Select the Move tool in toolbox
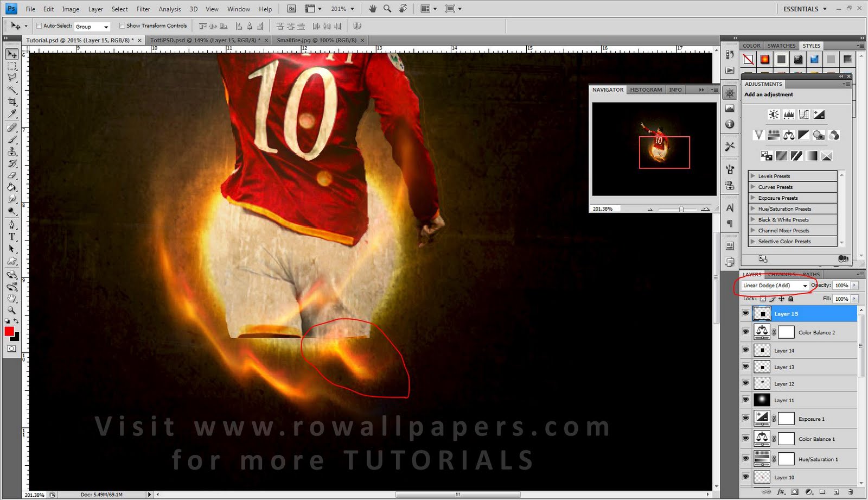The height and width of the screenshot is (500, 868). (x=12, y=54)
